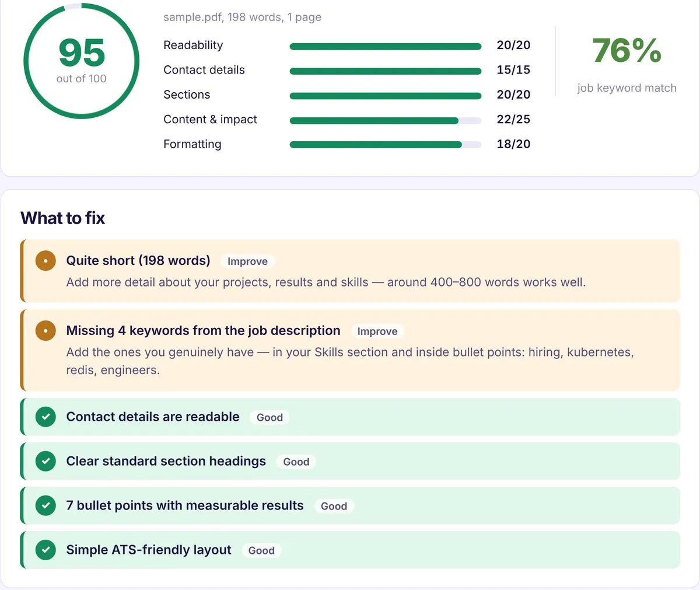
Task: Click the Improve badge next to Quite short
Action: tap(247, 261)
